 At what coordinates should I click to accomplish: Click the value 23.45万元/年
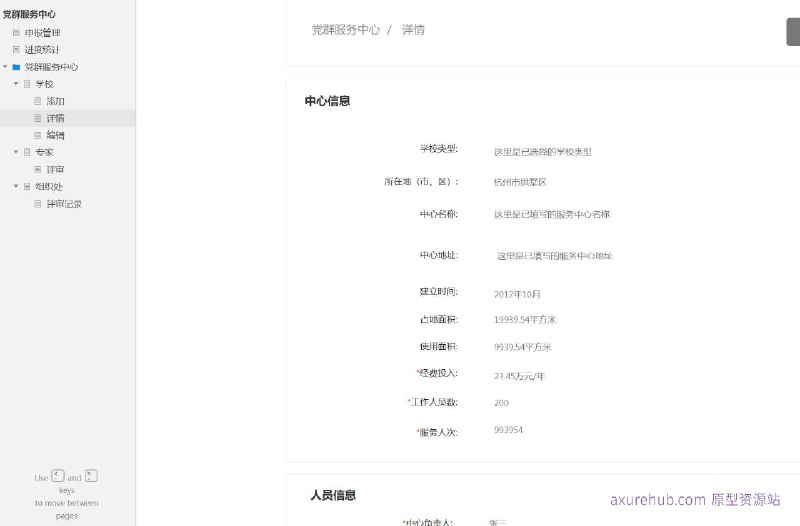click(519, 376)
